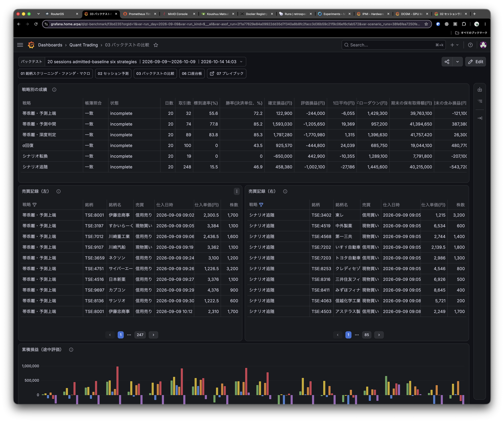Open the 07 プレイブック external link
Viewport: 504px width, 422px height.
(227, 73)
